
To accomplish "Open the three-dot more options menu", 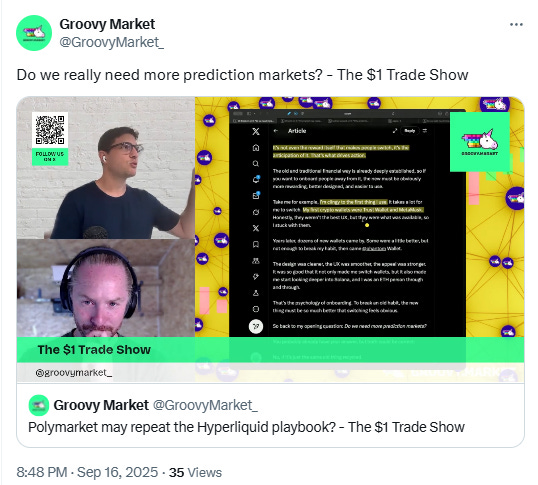I will 516,24.
